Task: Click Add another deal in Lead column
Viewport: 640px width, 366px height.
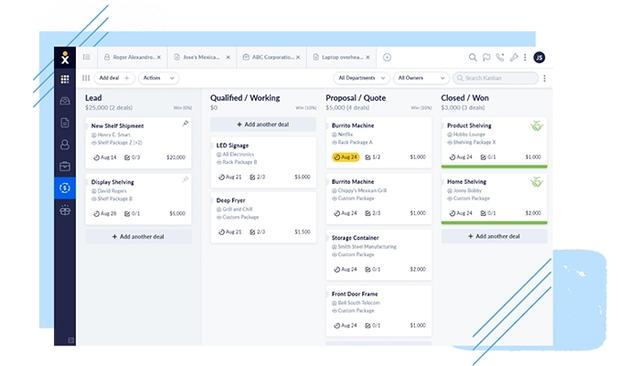Action: (x=138, y=237)
